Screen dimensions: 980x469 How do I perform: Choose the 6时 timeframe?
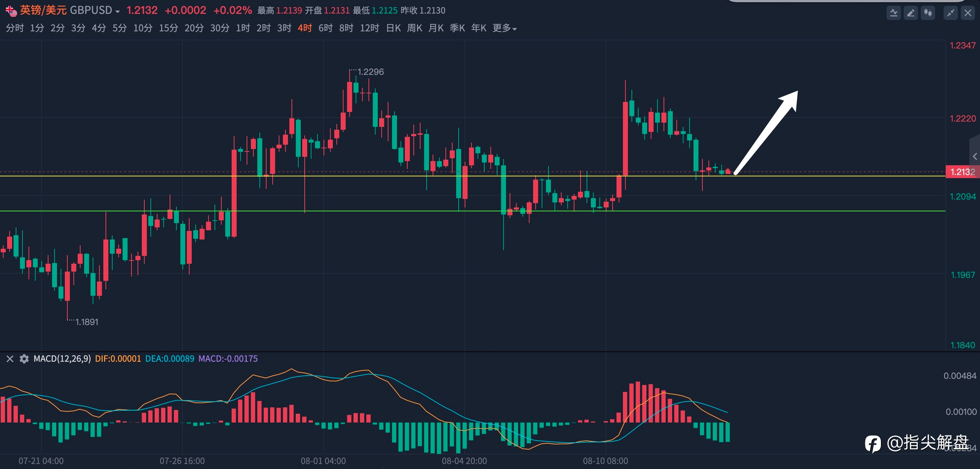326,28
